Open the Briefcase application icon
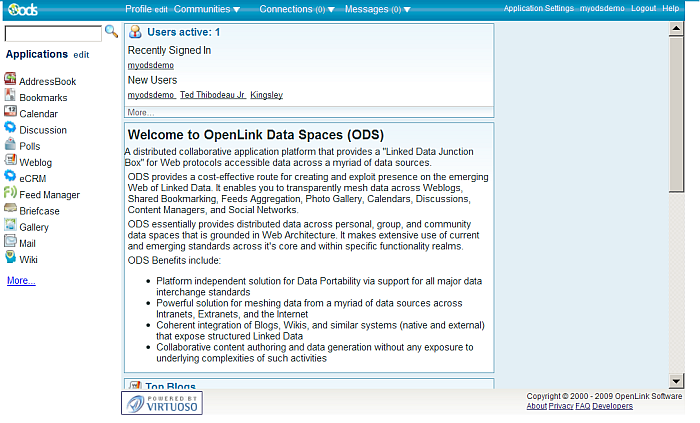This screenshot has height=423, width=700. (10, 210)
